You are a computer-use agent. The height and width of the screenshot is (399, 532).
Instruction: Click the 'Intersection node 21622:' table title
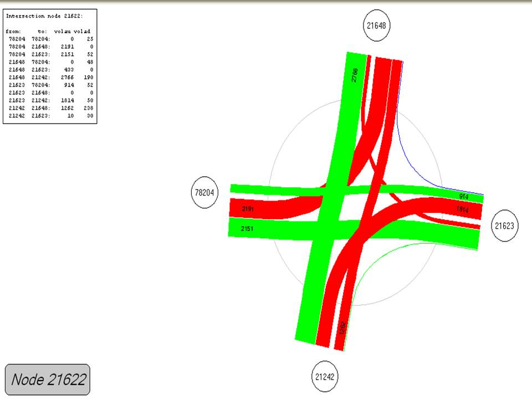coord(44,16)
